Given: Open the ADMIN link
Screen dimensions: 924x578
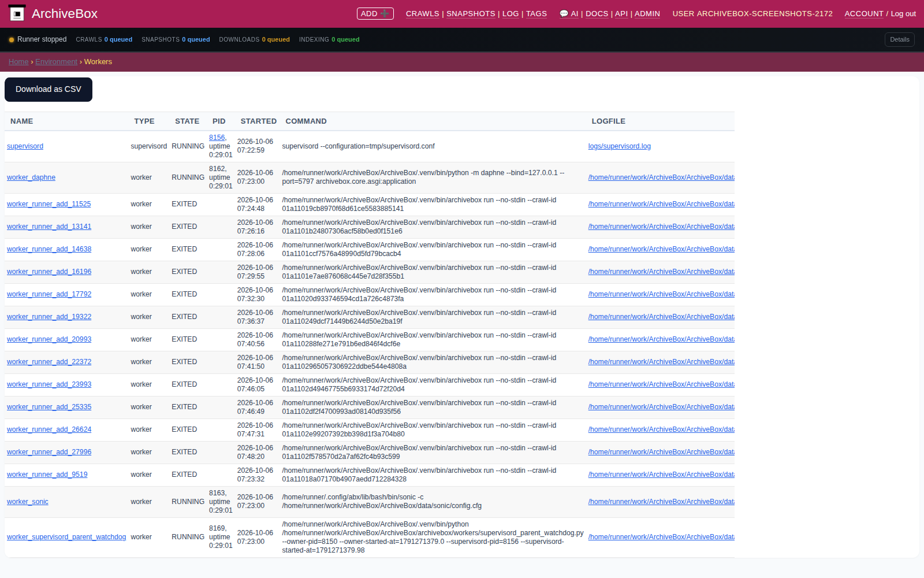Looking at the screenshot, I should pos(647,14).
